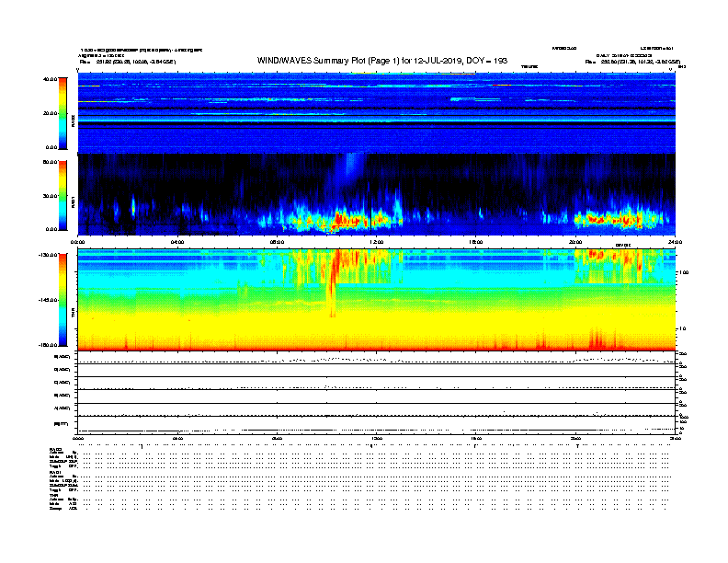Click the -145.00 label on TNR scale

coord(48,300)
